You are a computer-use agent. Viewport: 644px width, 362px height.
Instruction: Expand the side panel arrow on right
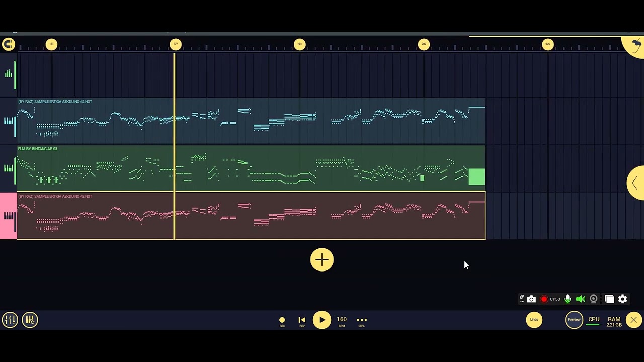tap(636, 183)
